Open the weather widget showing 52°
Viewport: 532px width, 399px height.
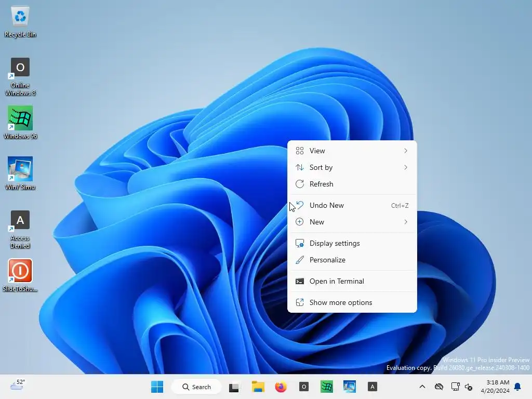pos(17,385)
